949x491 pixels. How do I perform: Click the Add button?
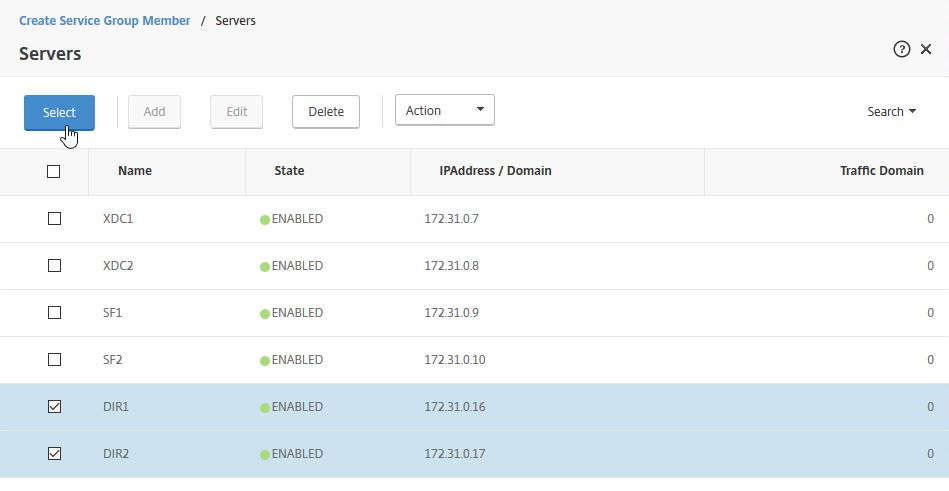click(154, 111)
